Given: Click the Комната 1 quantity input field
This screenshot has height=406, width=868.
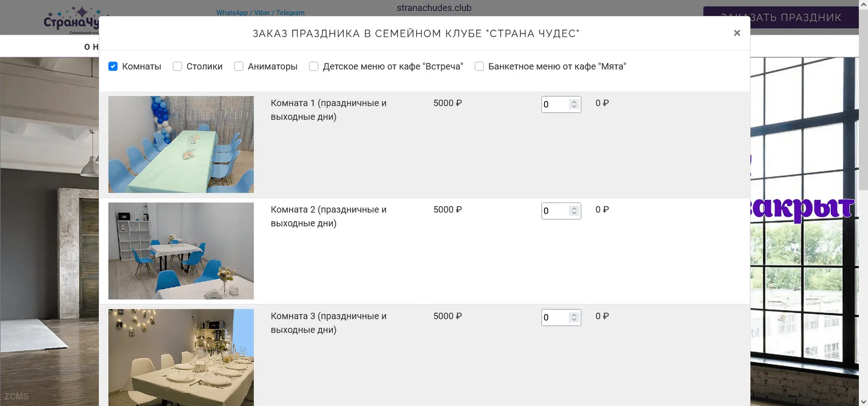Looking at the screenshot, I should click(555, 105).
